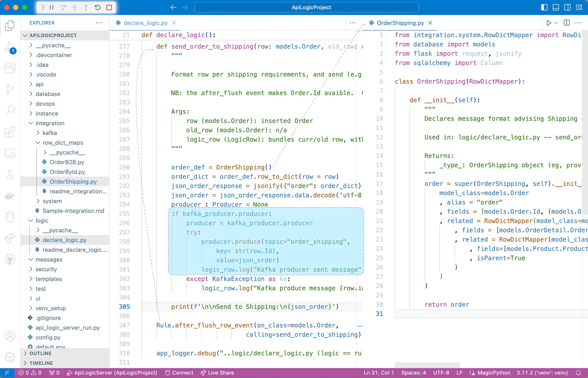The image size is (588, 378).
Task: Restart the debug session
Action: click(x=98, y=7)
